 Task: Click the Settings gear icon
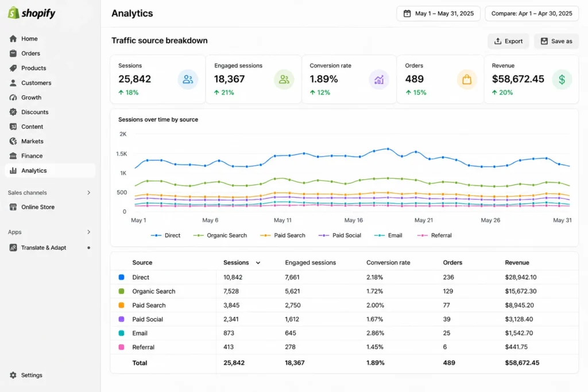click(13, 375)
